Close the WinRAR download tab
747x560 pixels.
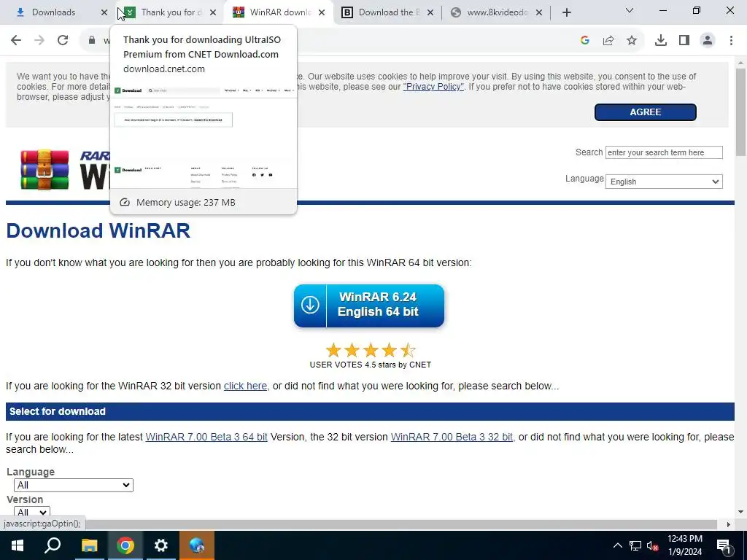[x=322, y=12]
